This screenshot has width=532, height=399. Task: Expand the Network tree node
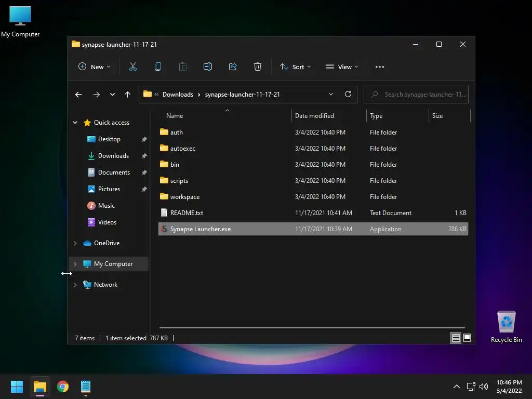pos(75,285)
